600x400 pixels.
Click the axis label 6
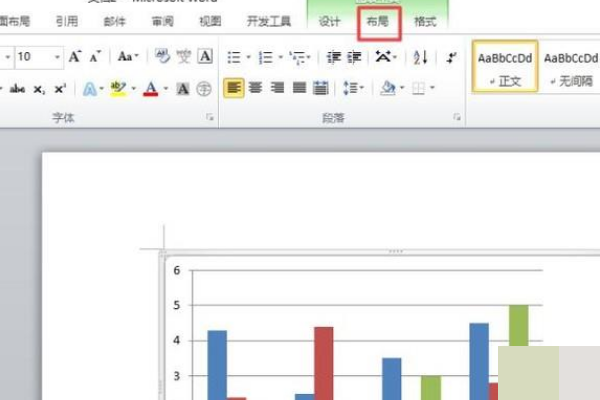[176, 271]
